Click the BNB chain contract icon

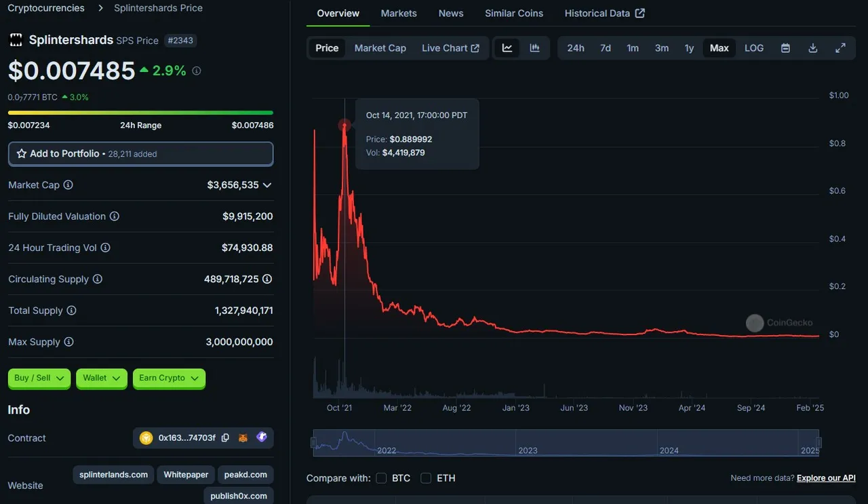click(x=146, y=438)
